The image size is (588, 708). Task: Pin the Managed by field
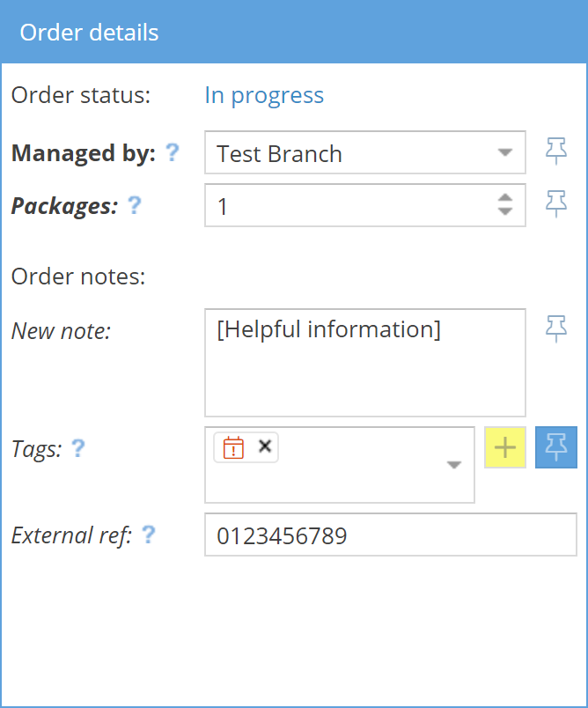[x=556, y=152]
